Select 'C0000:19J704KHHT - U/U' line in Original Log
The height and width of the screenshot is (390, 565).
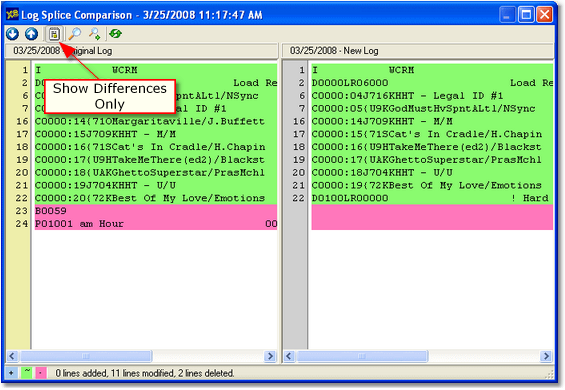click(156, 185)
